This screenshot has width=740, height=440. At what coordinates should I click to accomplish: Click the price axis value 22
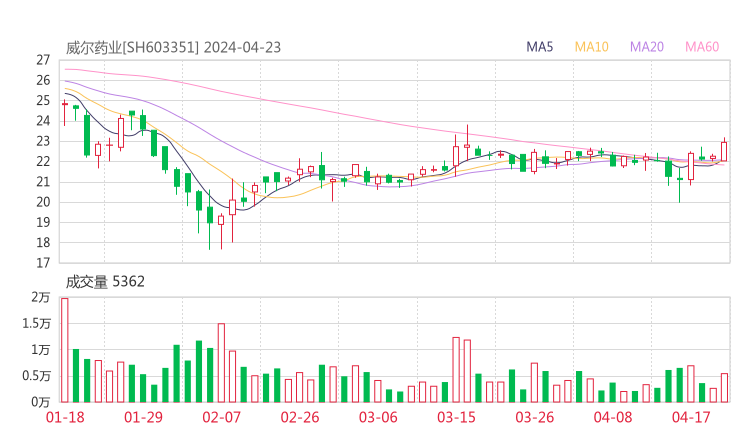(x=43, y=161)
